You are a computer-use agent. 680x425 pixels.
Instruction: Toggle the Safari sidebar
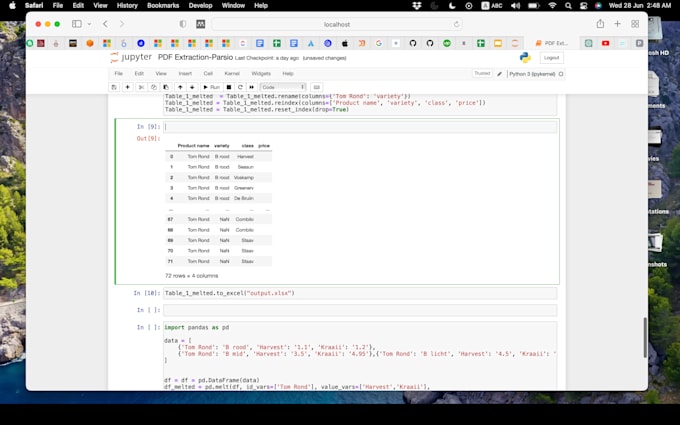(x=77, y=24)
